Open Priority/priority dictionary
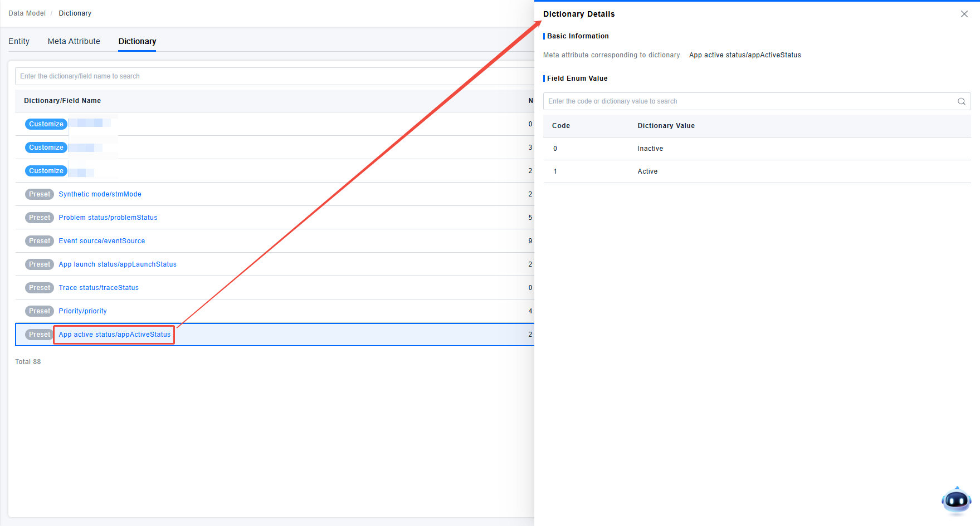This screenshot has width=980, height=526. pos(82,311)
